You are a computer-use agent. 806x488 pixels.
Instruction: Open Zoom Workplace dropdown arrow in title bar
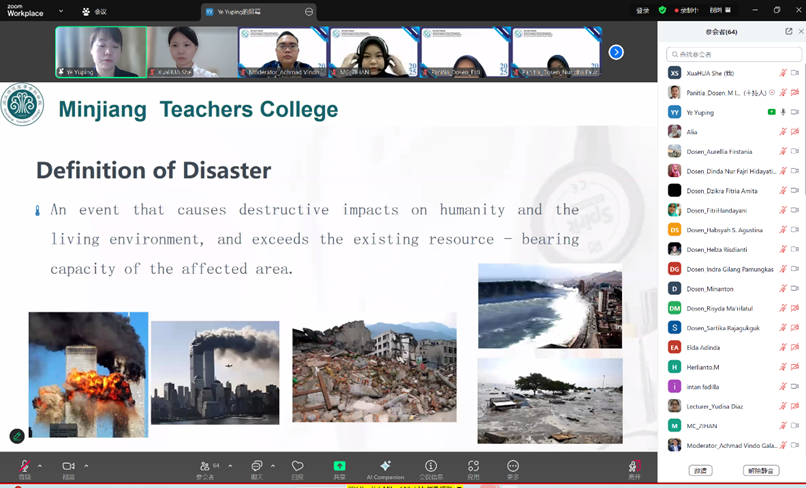pyautogui.click(x=61, y=12)
